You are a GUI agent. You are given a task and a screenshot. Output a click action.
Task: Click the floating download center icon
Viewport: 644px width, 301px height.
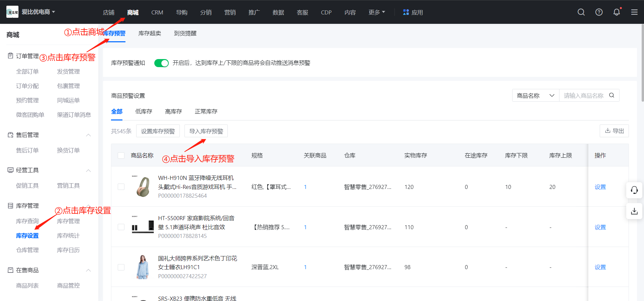634,211
